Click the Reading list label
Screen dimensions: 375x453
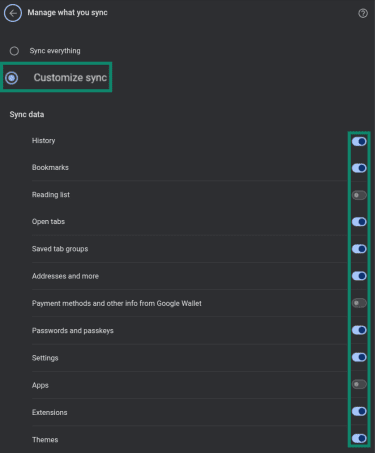(x=51, y=195)
